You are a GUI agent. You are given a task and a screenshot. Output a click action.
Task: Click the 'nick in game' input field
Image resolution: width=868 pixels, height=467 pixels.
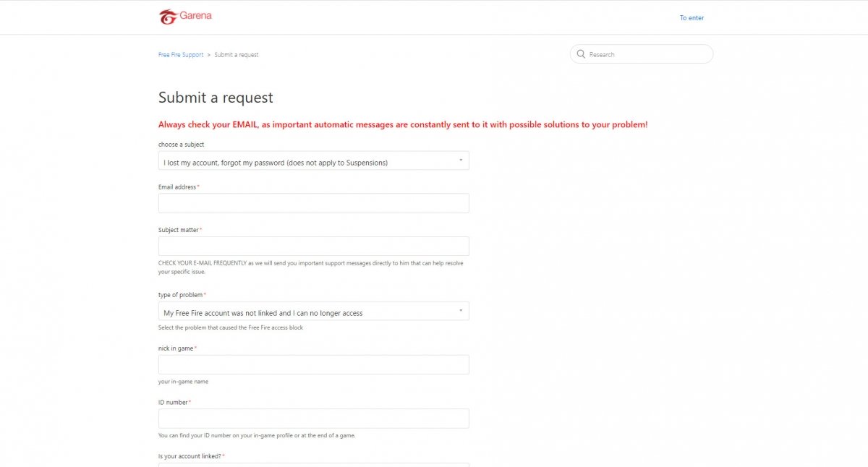pyautogui.click(x=314, y=364)
